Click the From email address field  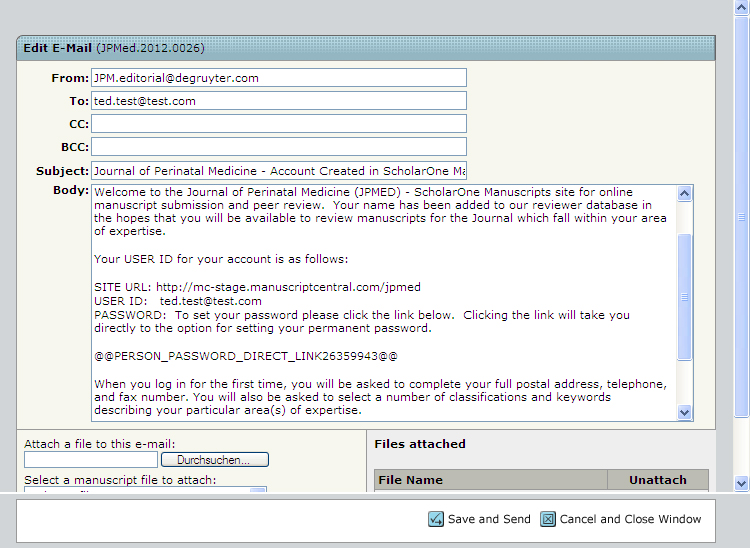[278, 78]
